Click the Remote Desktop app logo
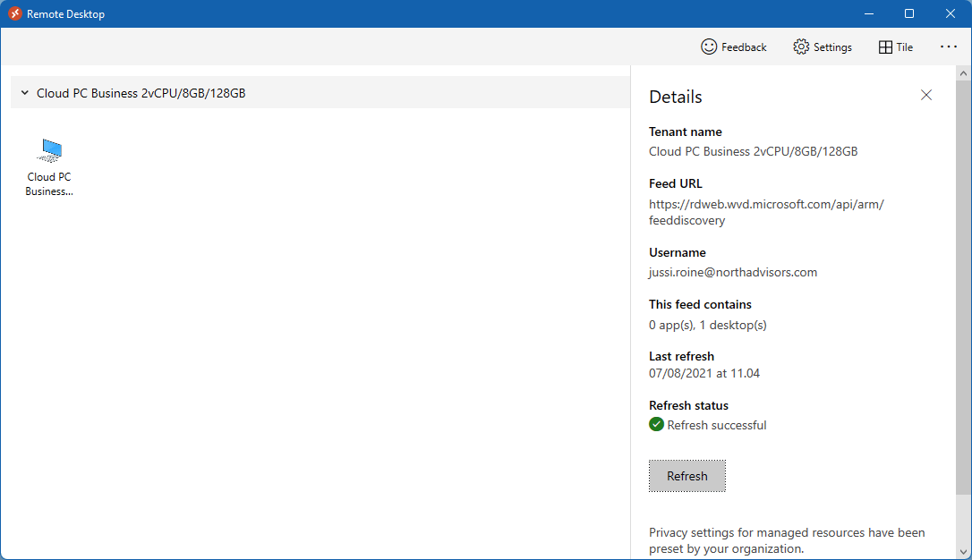 click(x=14, y=13)
